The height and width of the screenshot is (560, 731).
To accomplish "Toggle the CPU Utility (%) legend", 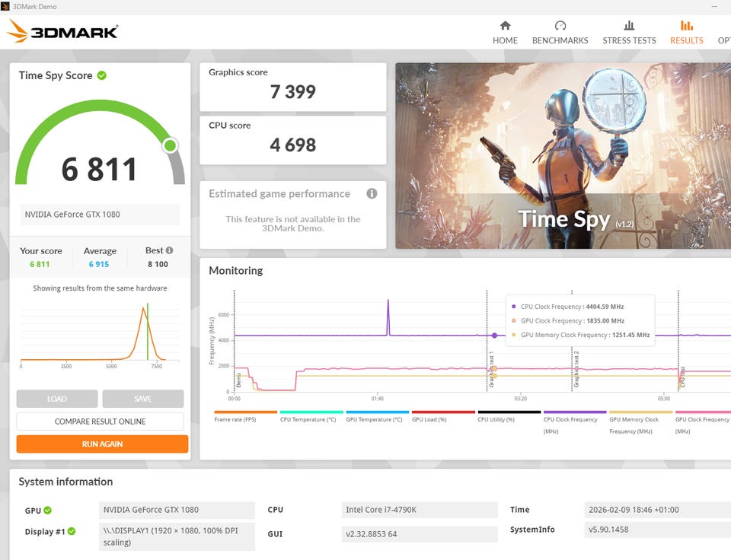I will point(509,416).
